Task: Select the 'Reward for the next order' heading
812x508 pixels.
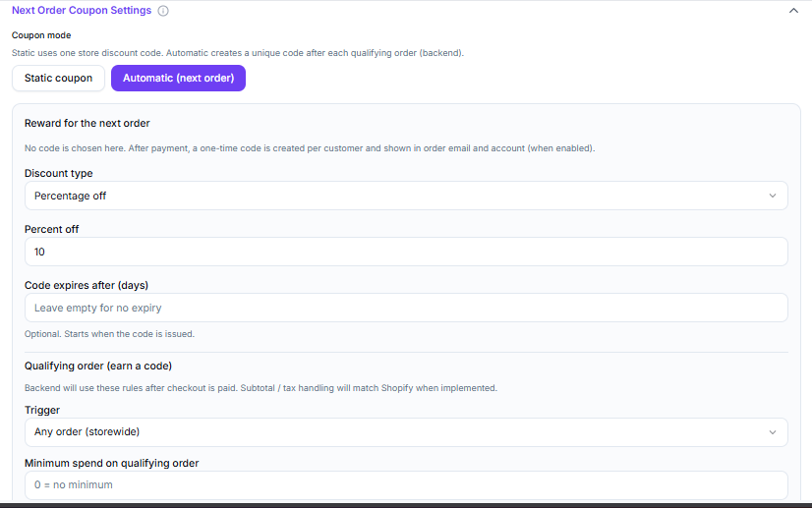Action: click(87, 123)
